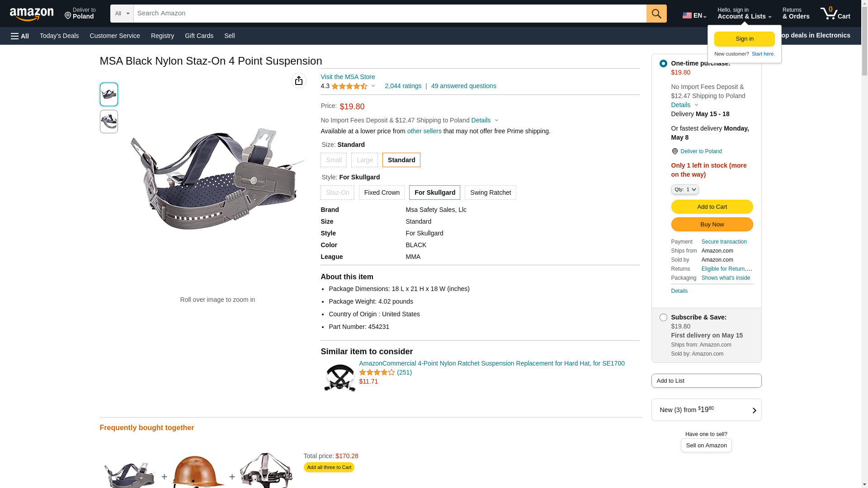Open the Qty quantity dropdown
Viewport: 868px width, 488px height.
coord(684,190)
